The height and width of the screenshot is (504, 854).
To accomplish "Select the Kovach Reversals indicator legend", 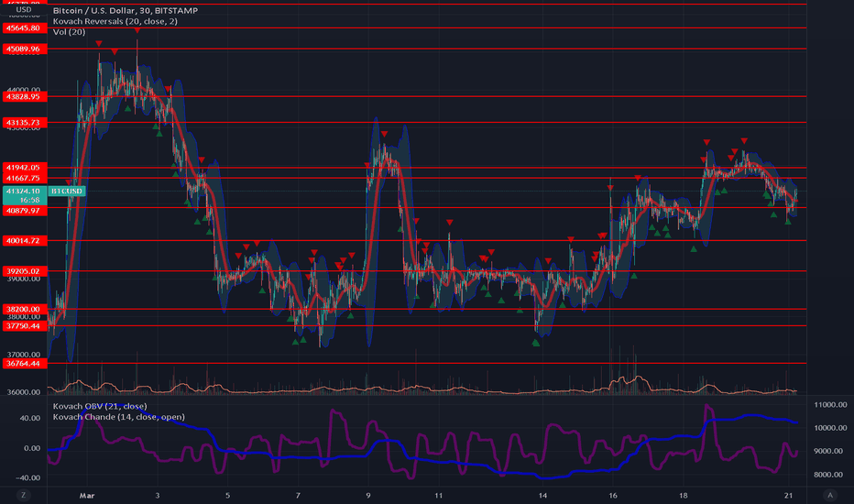I will pos(115,21).
